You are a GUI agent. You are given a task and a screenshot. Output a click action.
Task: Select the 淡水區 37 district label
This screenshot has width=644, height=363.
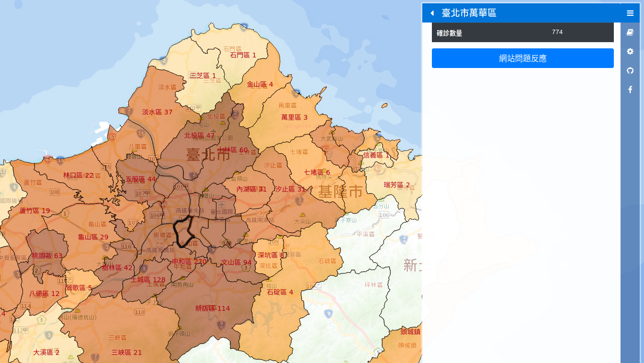click(157, 112)
